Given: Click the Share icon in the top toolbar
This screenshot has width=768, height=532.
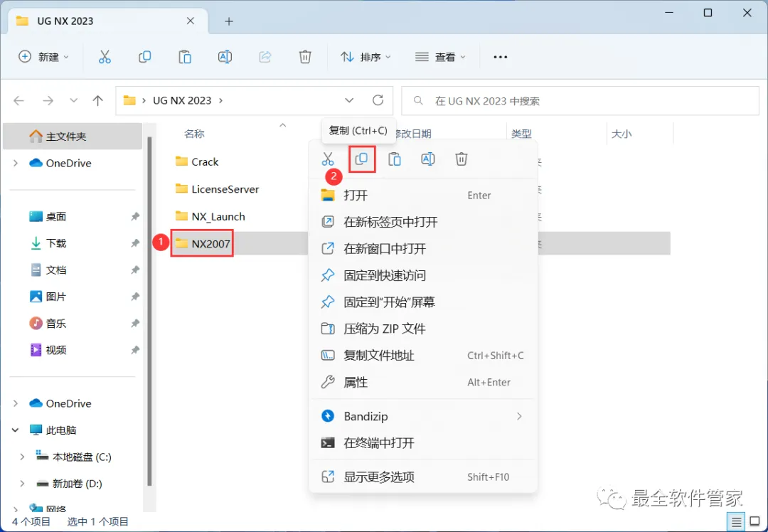Looking at the screenshot, I should [265, 57].
